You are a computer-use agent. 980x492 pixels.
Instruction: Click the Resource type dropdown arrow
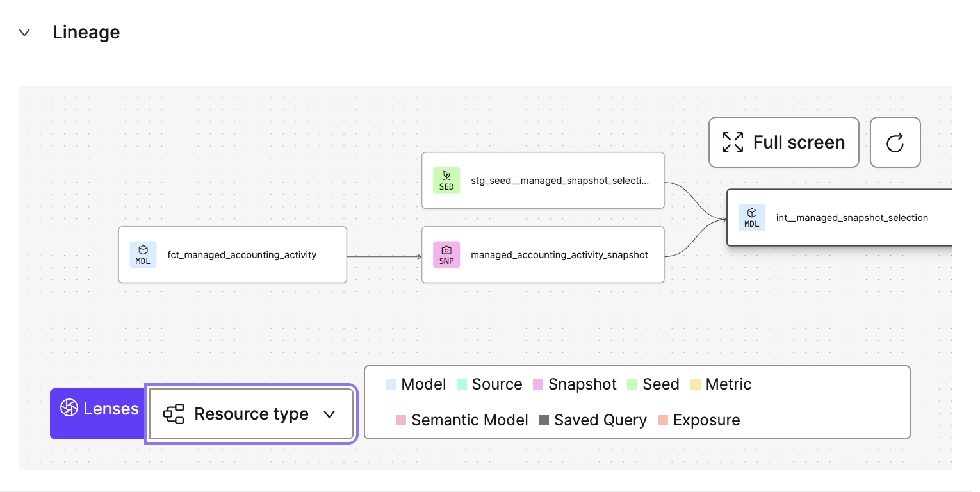point(329,414)
